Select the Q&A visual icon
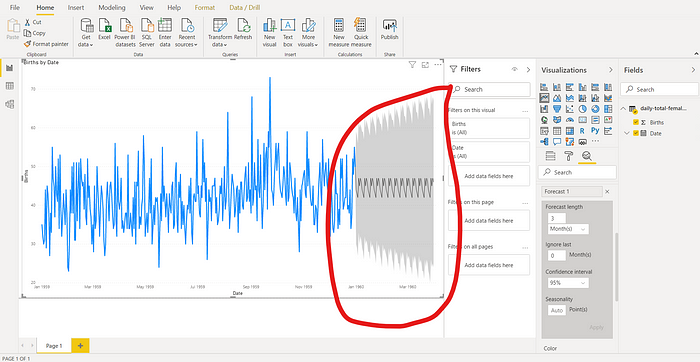 [557, 142]
